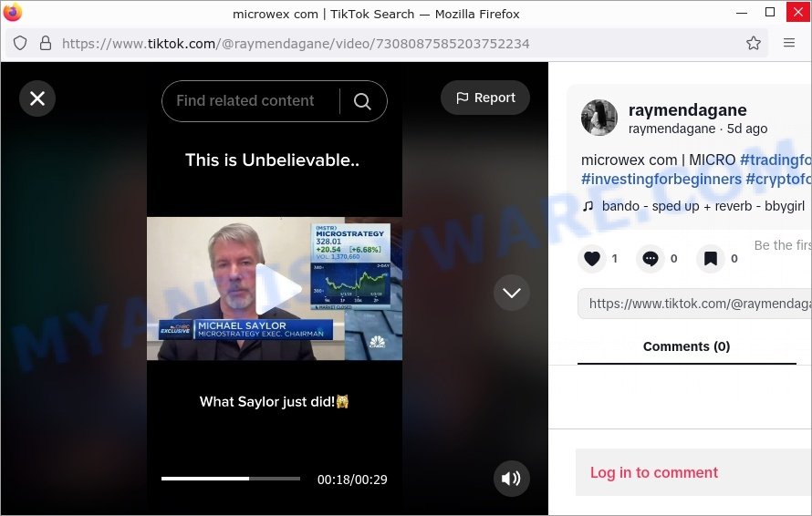Click the '5d ago' post time
The width and height of the screenshot is (812, 516).
(x=747, y=129)
